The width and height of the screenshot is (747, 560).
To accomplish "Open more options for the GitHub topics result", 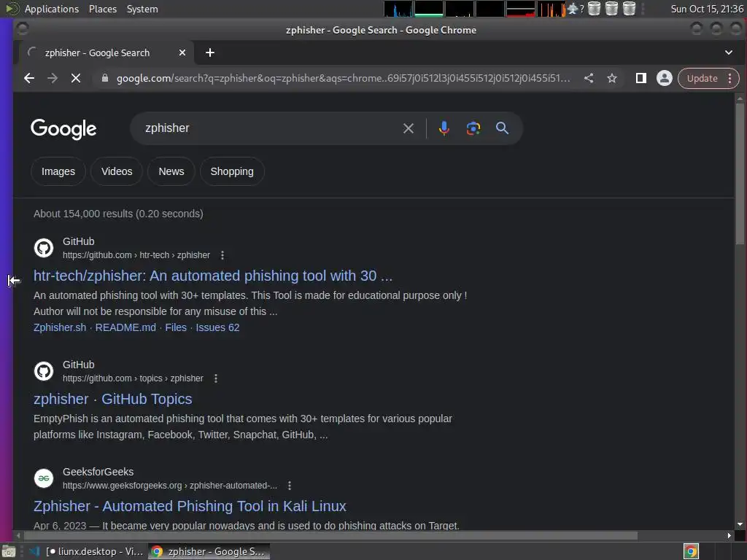I will (x=216, y=378).
